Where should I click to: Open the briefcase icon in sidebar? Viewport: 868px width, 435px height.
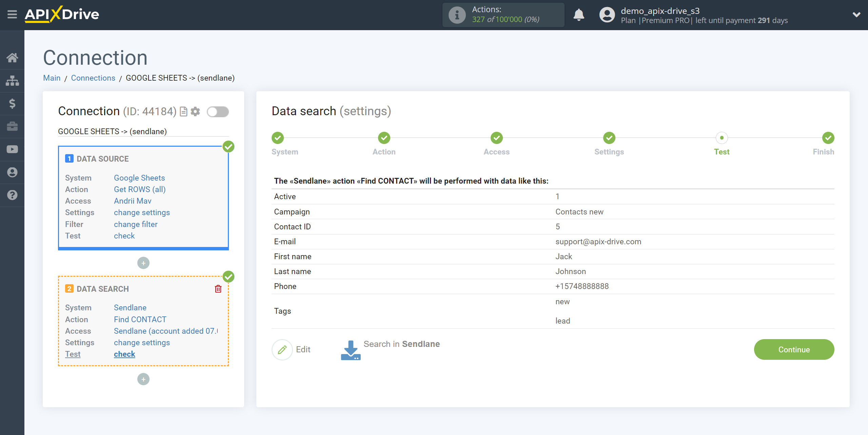coord(12,126)
